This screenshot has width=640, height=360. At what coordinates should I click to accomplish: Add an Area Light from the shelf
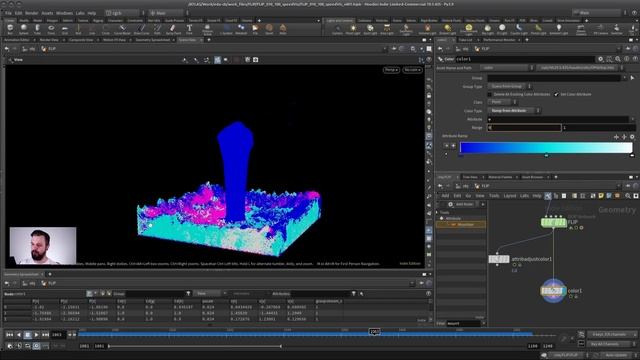point(387,29)
